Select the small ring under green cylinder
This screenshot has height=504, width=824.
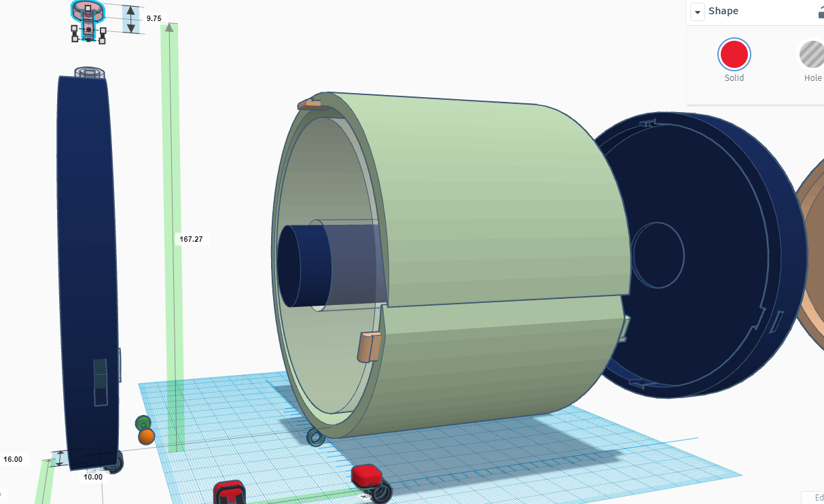(x=316, y=437)
